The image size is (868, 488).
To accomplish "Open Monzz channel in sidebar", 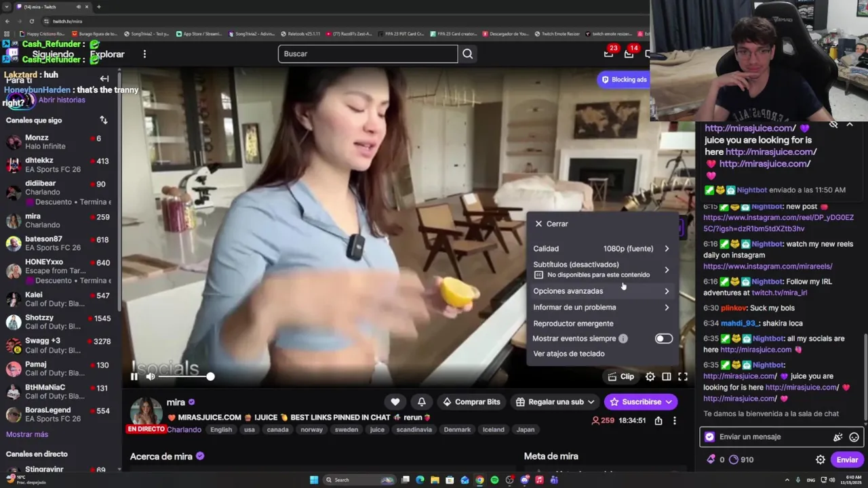I will (x=60, y=142).
